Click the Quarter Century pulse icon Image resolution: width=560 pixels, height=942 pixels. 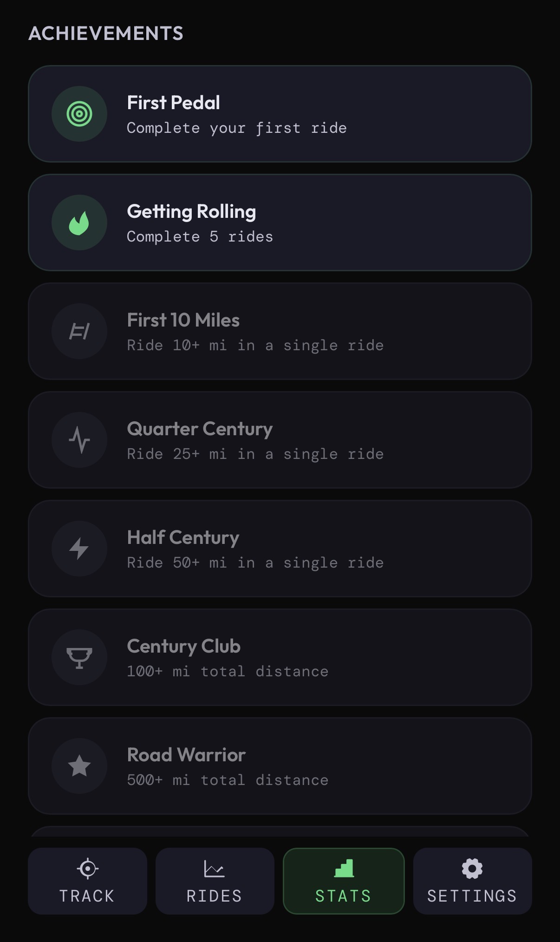tap(79, 440)
